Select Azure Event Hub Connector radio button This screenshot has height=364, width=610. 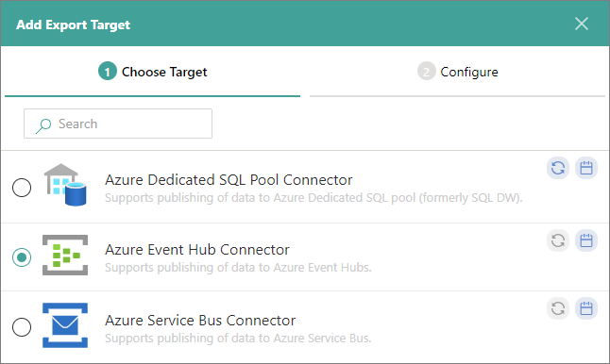click(22, 257)
